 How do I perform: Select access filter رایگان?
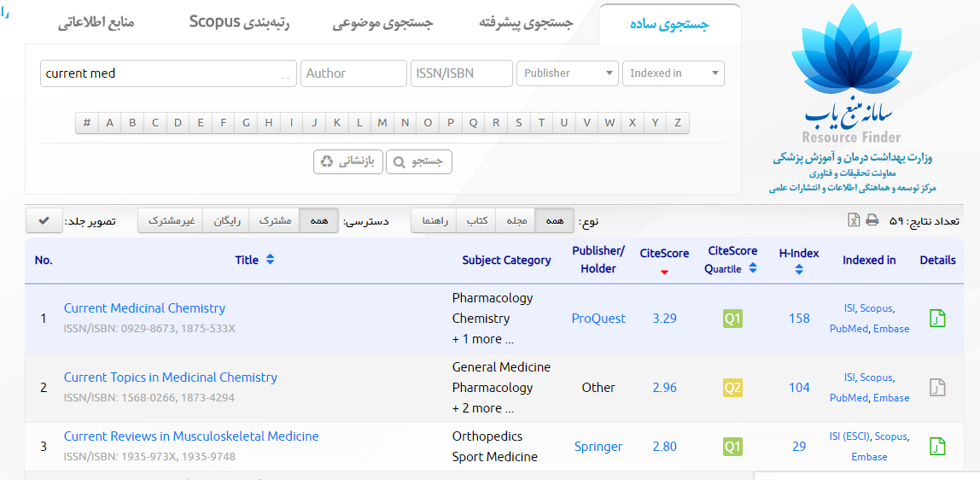[226, 220]
